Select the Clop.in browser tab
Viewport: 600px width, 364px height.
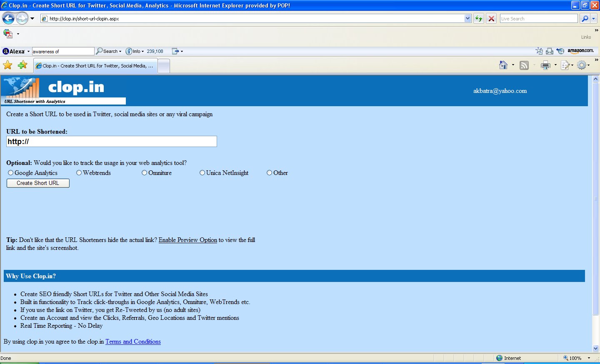pos(95,65)
